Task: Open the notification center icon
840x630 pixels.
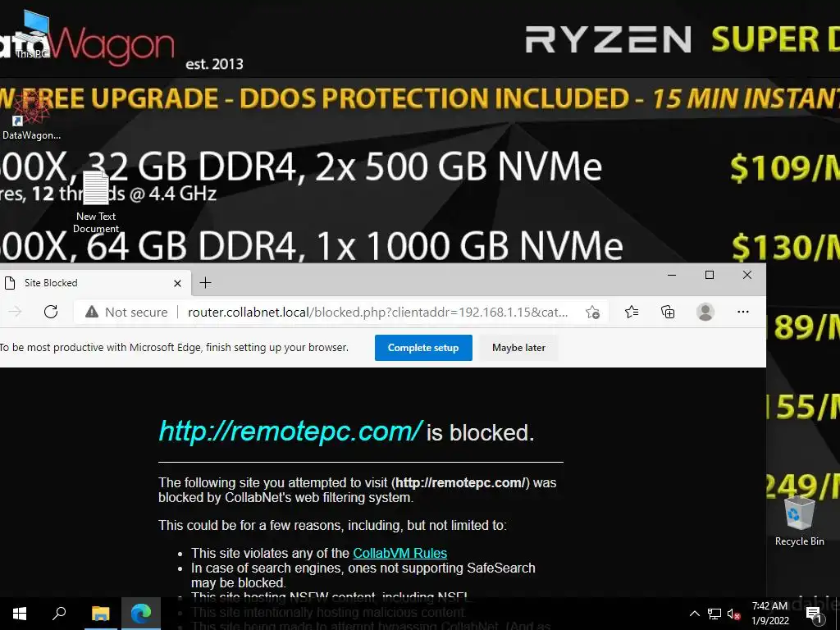Action: [x=814, y=614]
